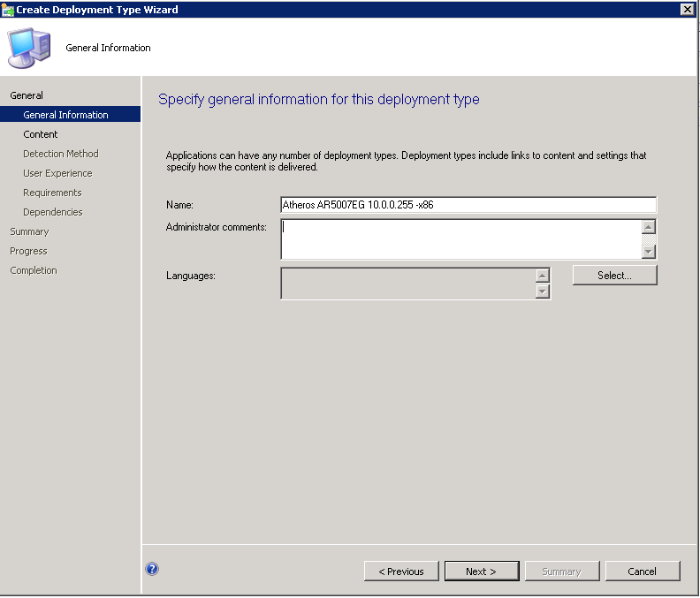Screen dimensions: 700x598
Task: Open language picker with Select button
Action: tap(614, 276)
